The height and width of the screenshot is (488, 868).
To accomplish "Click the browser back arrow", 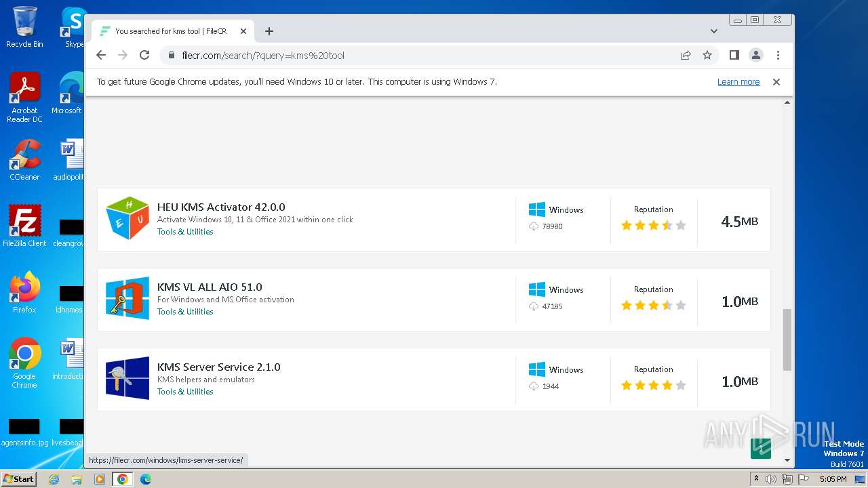I will tap(101, 56).
